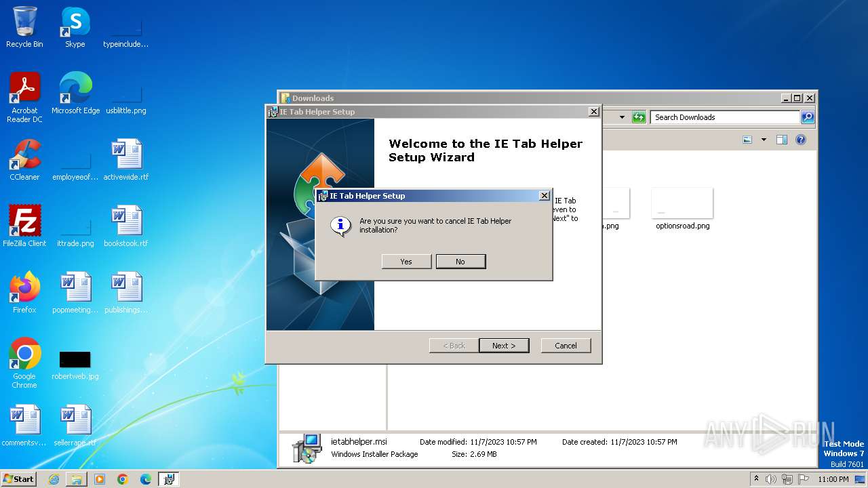Open Skype desktop shortcut
This screenshot has height=488, width=868.
click(75, 27)
